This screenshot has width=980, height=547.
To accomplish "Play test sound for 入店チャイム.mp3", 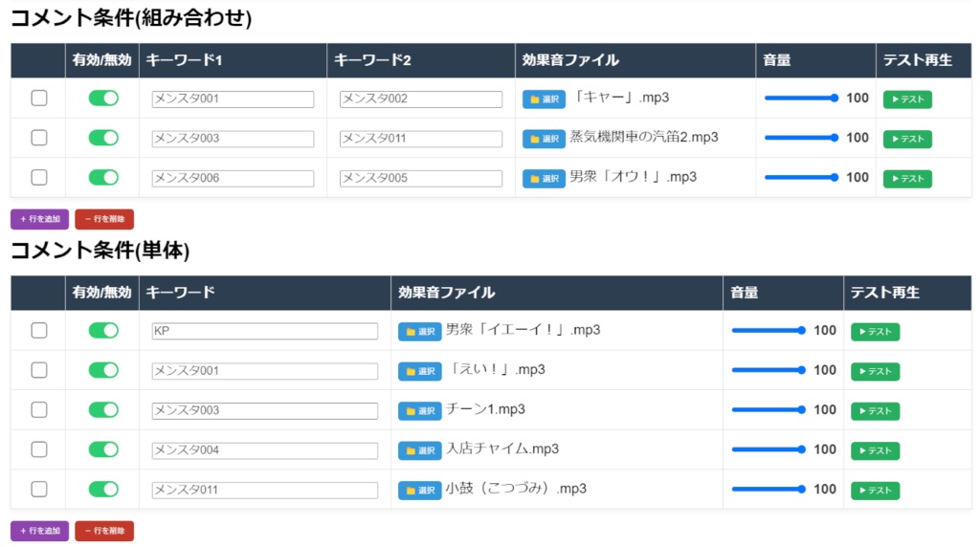I will pyautogui.click(x=875, y=450).
